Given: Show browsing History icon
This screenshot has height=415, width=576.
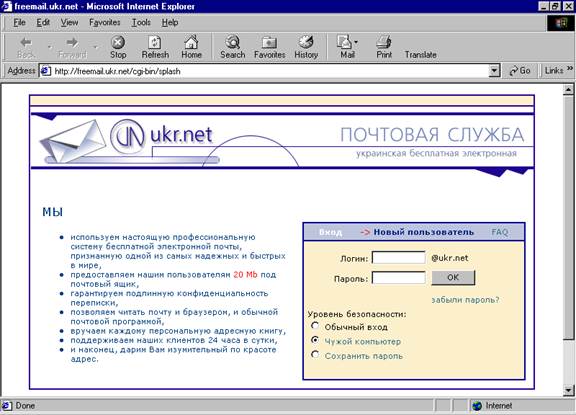Looking at the screenshot, I should pyautogui.click(x=306, y=43).
